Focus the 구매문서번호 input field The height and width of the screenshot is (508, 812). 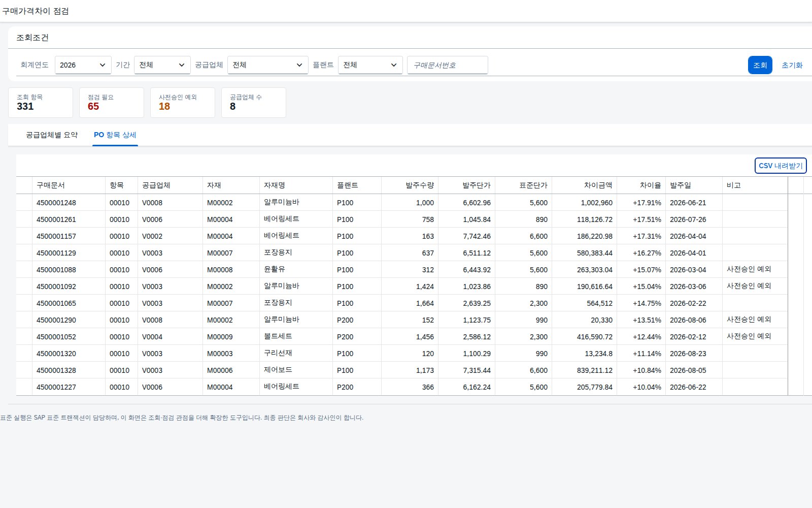[447, 65]
